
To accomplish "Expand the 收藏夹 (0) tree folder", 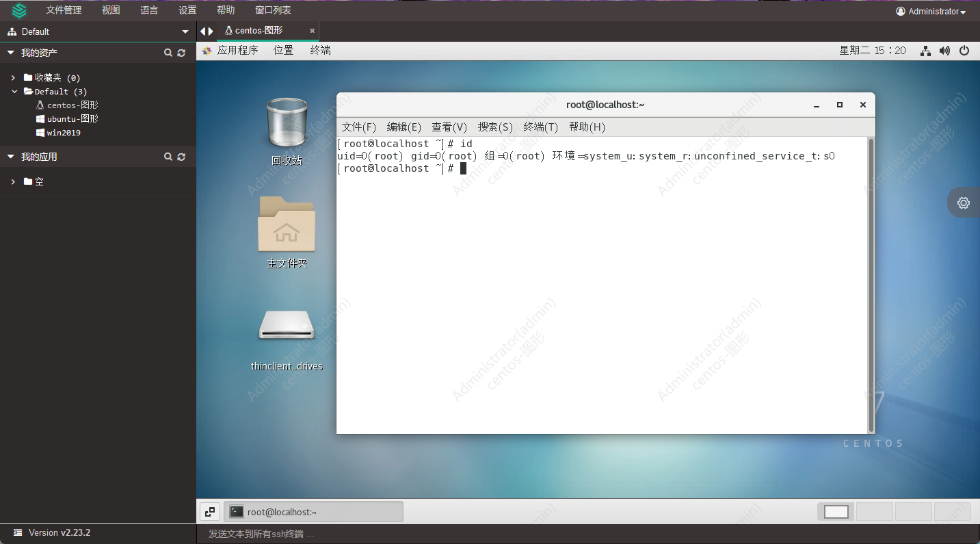I will 13,78.
